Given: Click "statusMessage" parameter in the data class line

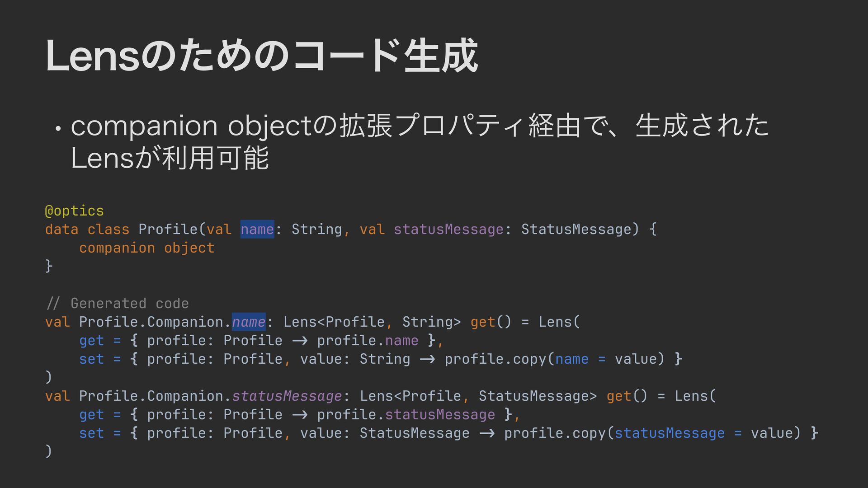Looking at the screenshot, I should pos(448,229).
